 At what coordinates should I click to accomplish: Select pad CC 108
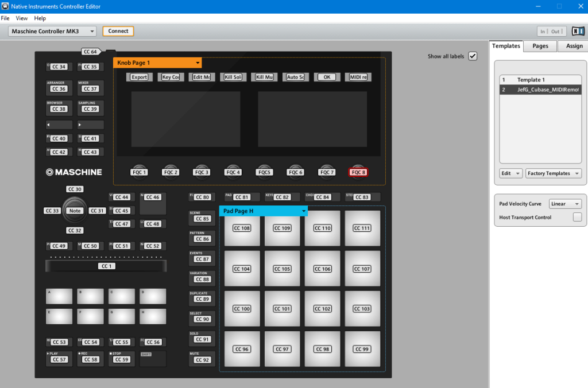[242, 228]
